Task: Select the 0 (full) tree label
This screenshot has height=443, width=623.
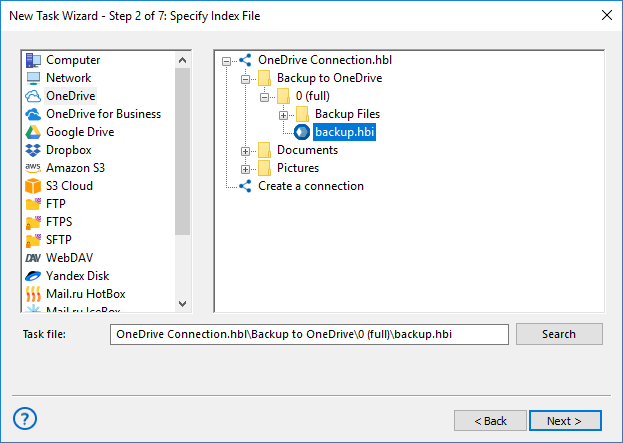Action: click(313, 96)
